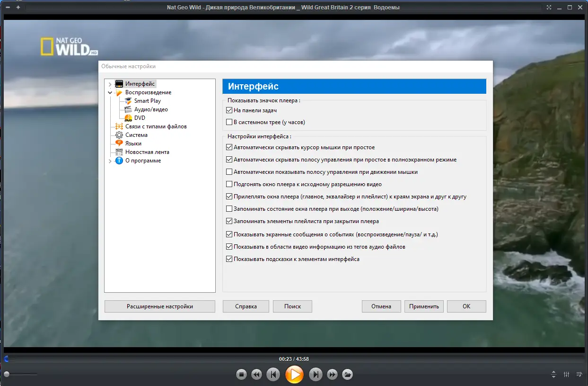Open Связи с типами файлов settings
The height and width of the screenshot is (386, 588).
click(x=120, y=126)
